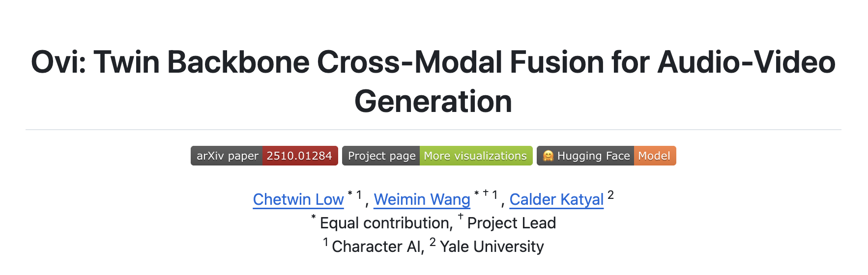Visit Weimin Wang's author page
868x275 pixels.
coord(422,199)
